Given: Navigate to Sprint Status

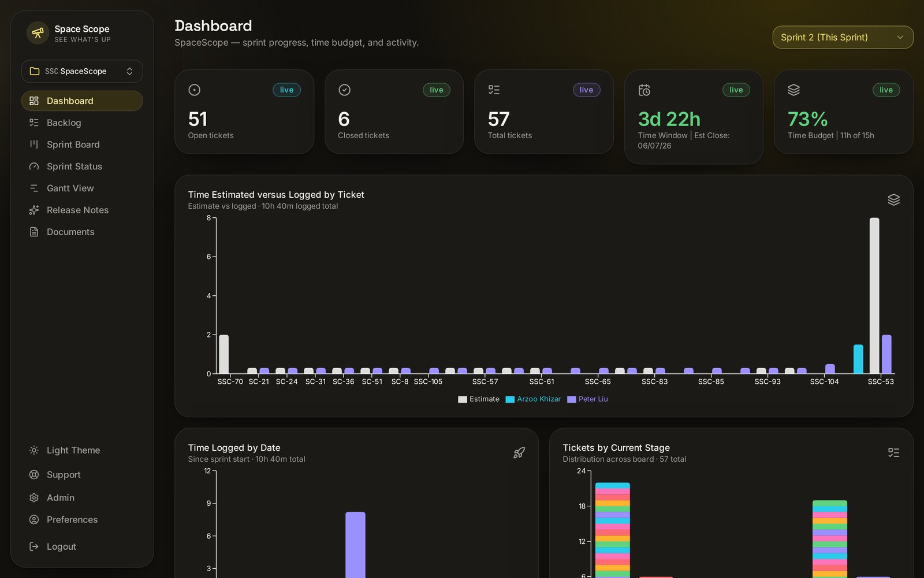Looking at the screenshot, I should point(82,166).
